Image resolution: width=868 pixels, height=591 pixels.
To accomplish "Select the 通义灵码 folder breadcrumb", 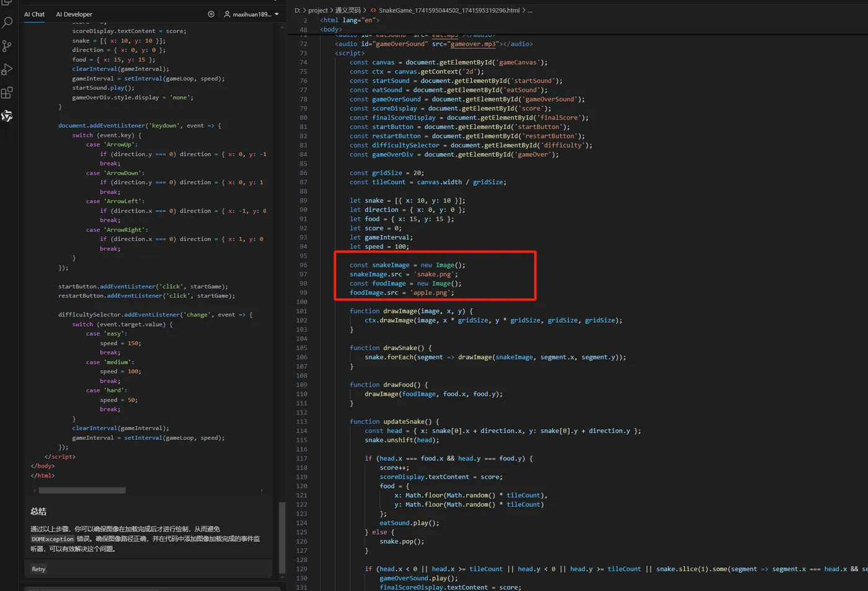I will click(x=348, y=11).
